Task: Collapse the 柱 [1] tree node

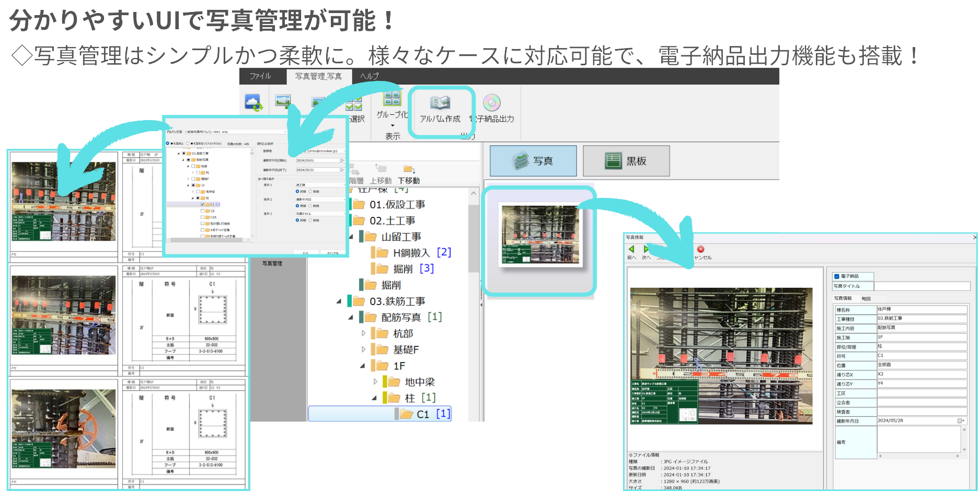Action: [374, 398]
